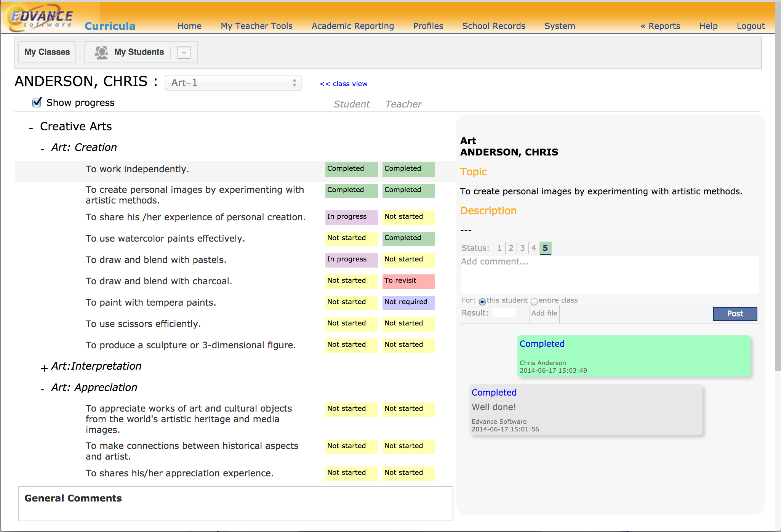Open the Art-1 class selector
Viewport: 781px width, 532px height.
pyautogui.click(x=233, y=83)
